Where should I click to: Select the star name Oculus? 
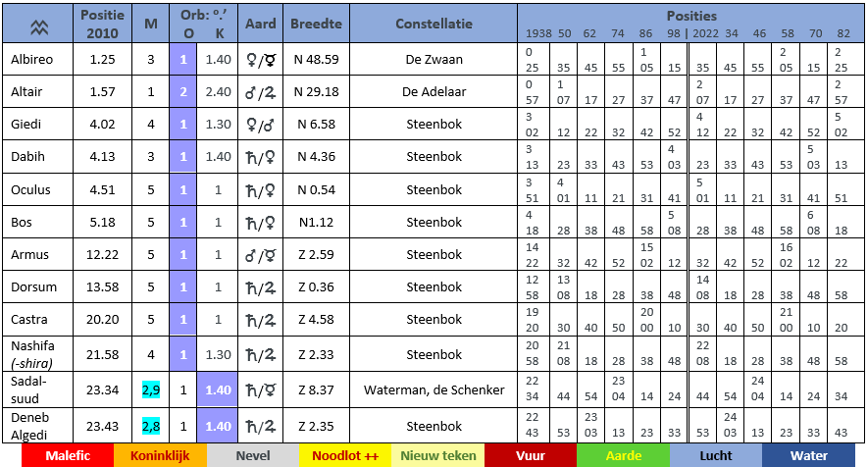31,190
